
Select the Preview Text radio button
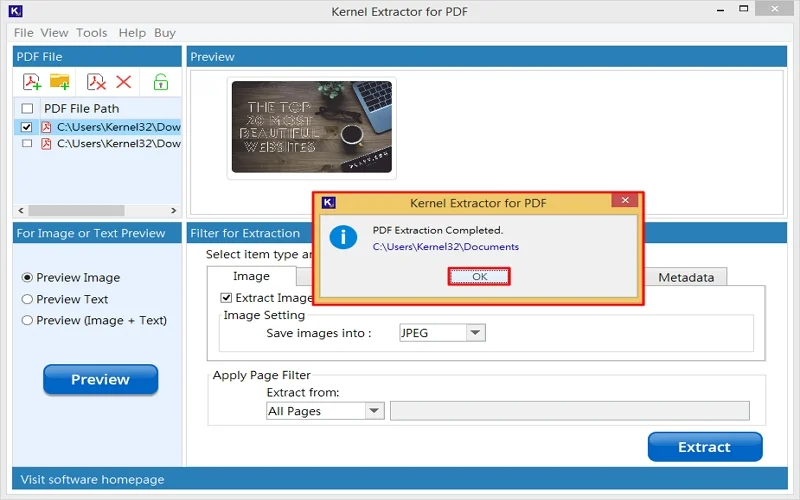click(27, 299)
